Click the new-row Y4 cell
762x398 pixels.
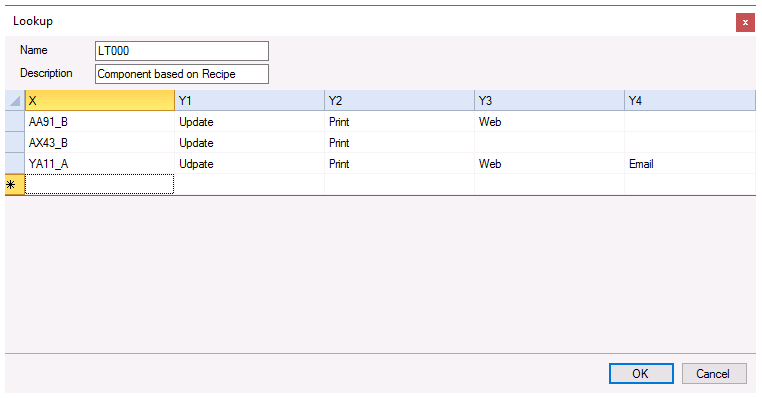690,184
